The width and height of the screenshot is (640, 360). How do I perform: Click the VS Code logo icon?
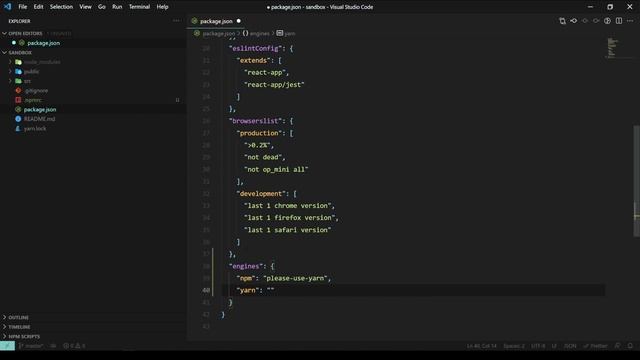point(7,7)
